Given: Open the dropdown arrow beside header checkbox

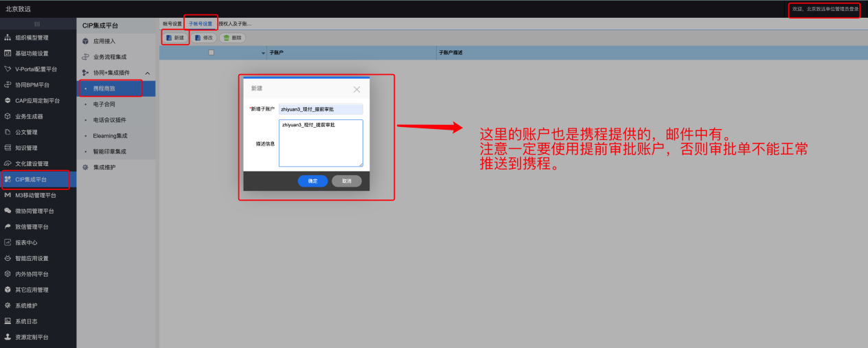Looking at the screenshot, I should tap(263, 53).
